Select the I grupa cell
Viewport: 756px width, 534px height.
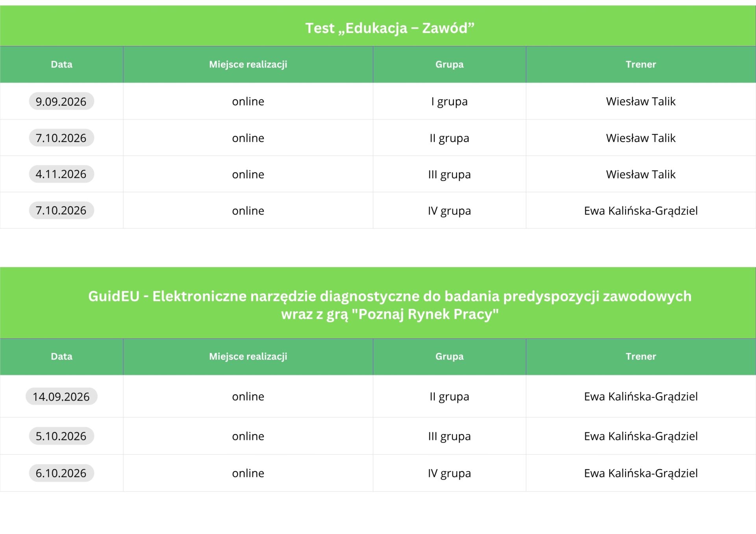[x=449, y=101]
